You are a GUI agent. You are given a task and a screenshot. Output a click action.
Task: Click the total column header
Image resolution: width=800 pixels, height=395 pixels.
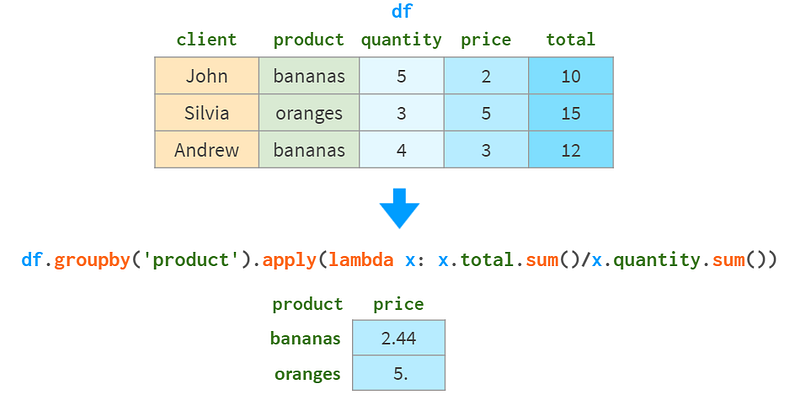(570, 39)
